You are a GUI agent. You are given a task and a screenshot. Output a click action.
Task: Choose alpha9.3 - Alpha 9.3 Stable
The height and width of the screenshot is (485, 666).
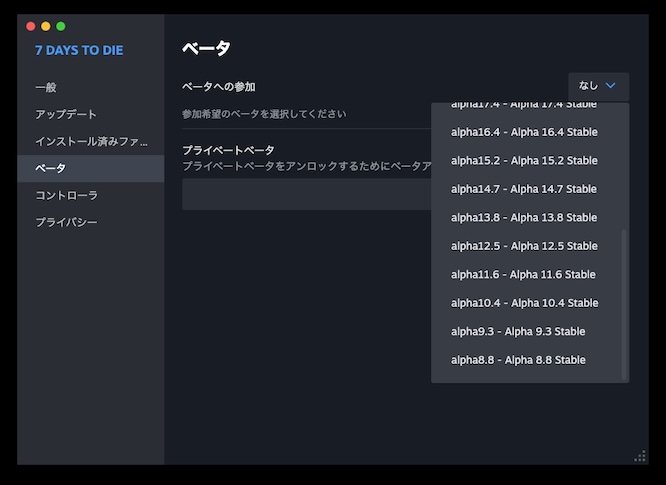tap(518, 331)
